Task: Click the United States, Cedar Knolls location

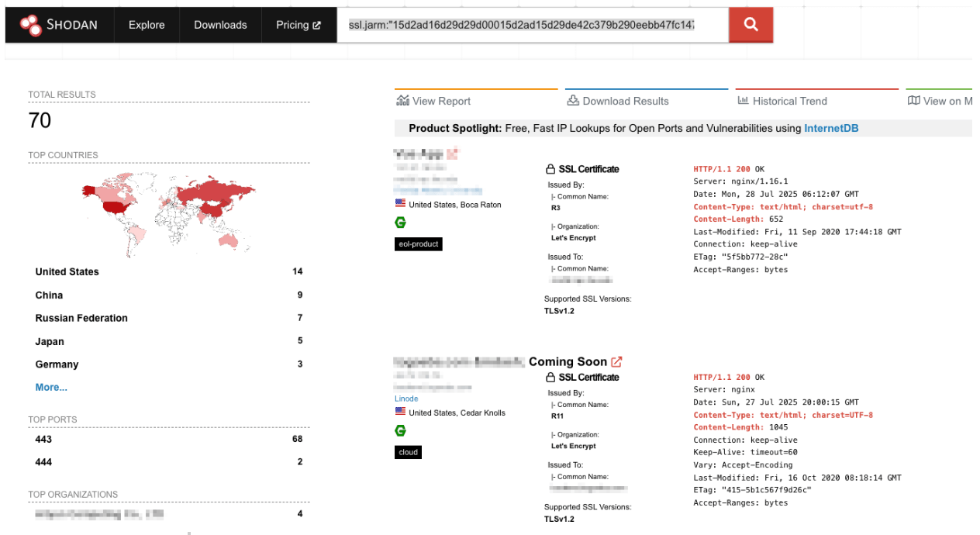Action: click(457, 412)
